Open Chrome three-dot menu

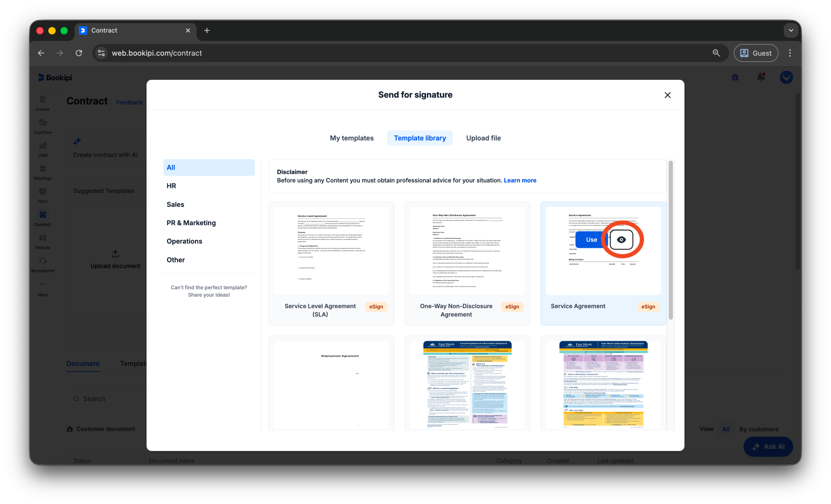(x=790, y=53)
